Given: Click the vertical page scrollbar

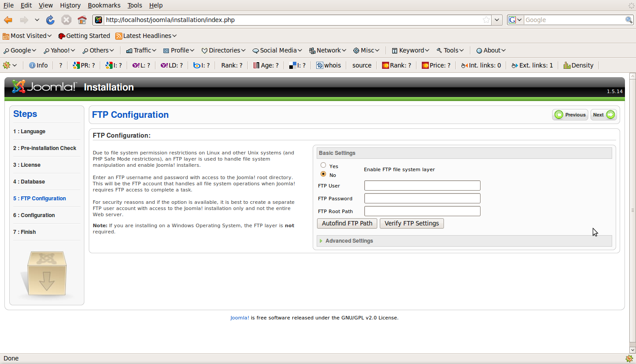Looking at the screenshot, I should (x=632, y=211).
